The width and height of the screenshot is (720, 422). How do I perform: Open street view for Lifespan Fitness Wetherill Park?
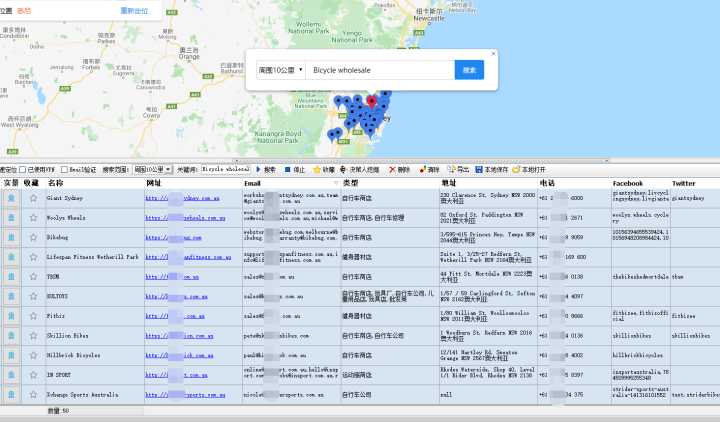[x=11, y=257]
